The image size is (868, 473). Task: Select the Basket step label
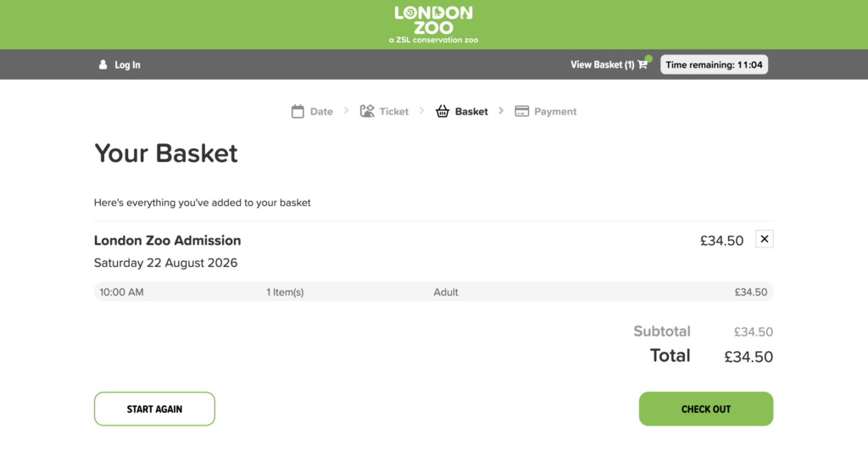471,111
